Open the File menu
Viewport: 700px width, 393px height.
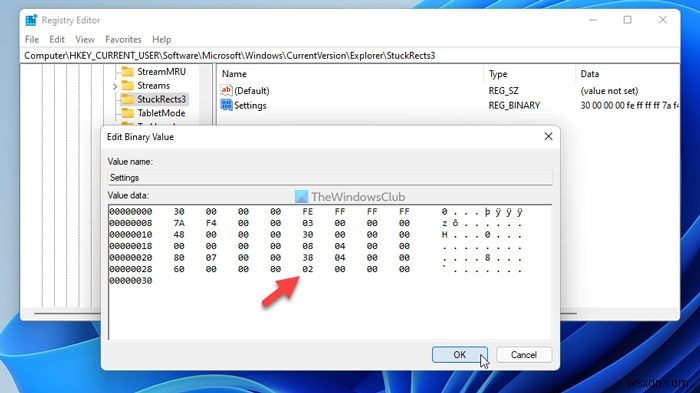click(x=32, y=39)
